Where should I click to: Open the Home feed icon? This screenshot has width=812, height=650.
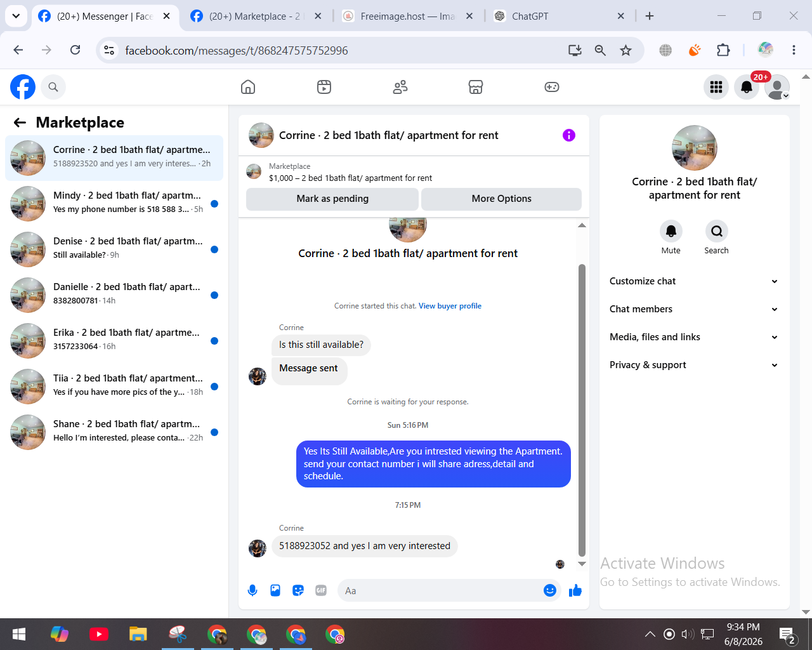(x=248, y=87)
